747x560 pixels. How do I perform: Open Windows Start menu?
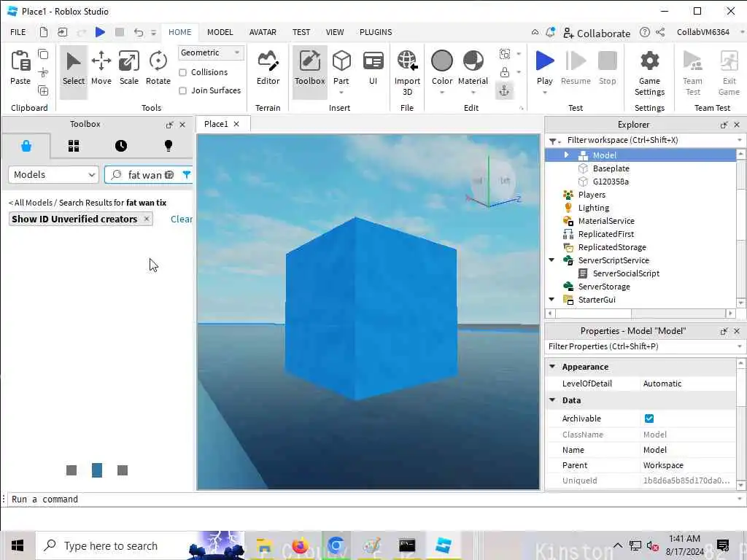pyautogui.click(x=18, y=545)
